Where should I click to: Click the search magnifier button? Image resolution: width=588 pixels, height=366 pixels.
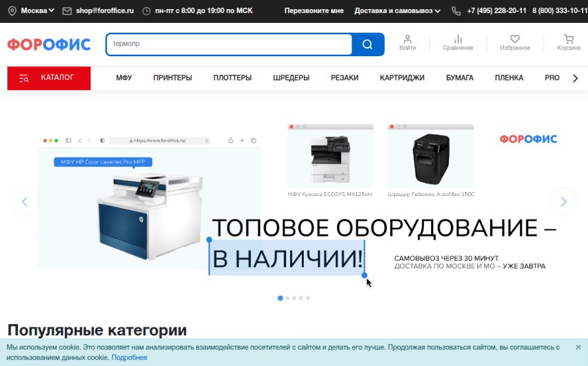coord(367,44)
